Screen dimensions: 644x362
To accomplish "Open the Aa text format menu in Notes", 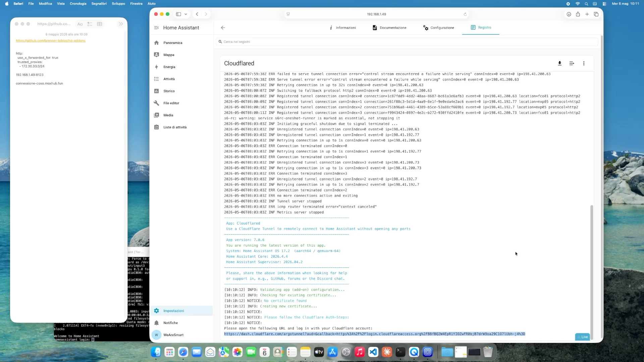I will 80,24.
